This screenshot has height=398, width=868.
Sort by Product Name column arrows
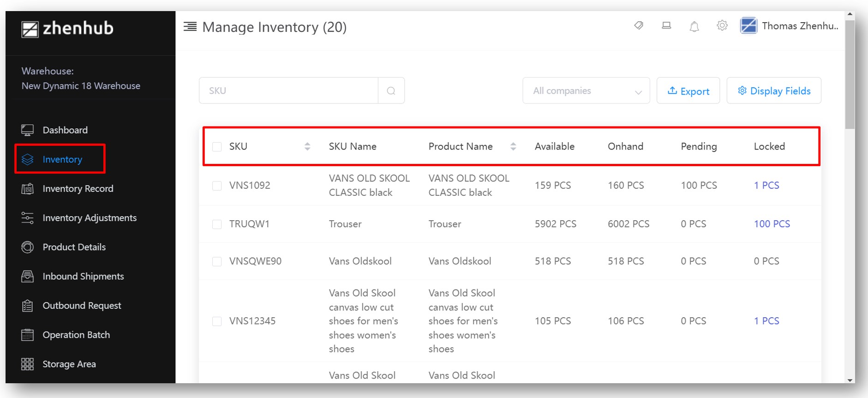513,147
